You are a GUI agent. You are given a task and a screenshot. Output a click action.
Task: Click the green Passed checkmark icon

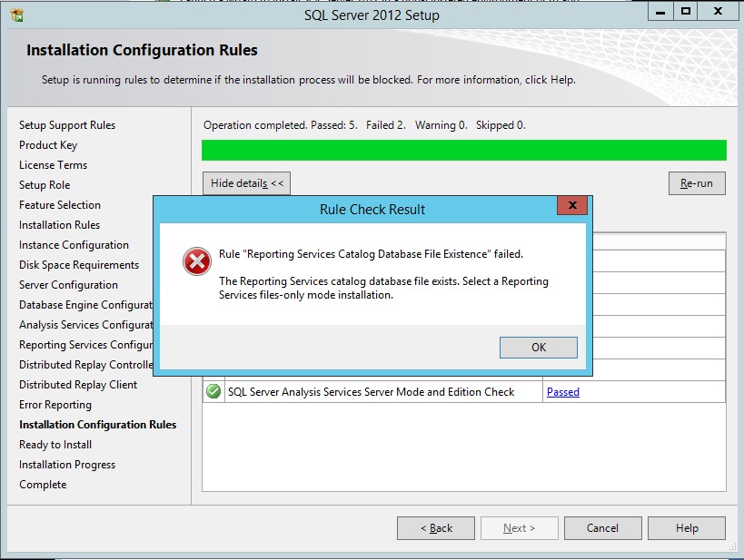pyautogui.click(x=213, y=392)
